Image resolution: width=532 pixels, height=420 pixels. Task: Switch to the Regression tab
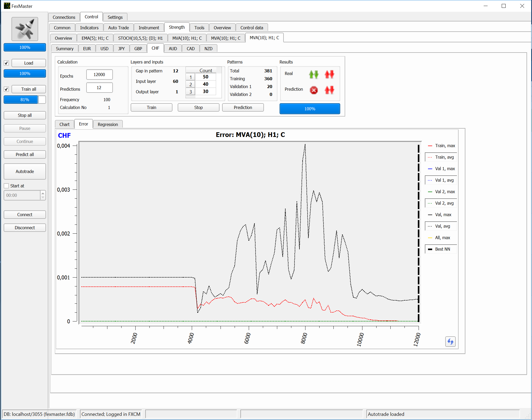(x=108, y=124)
